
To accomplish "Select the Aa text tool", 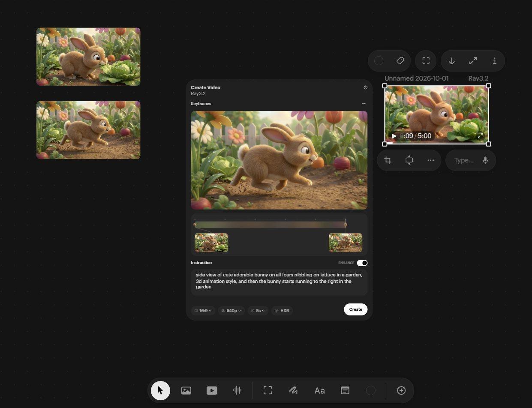I will click(x=319, y=390).
